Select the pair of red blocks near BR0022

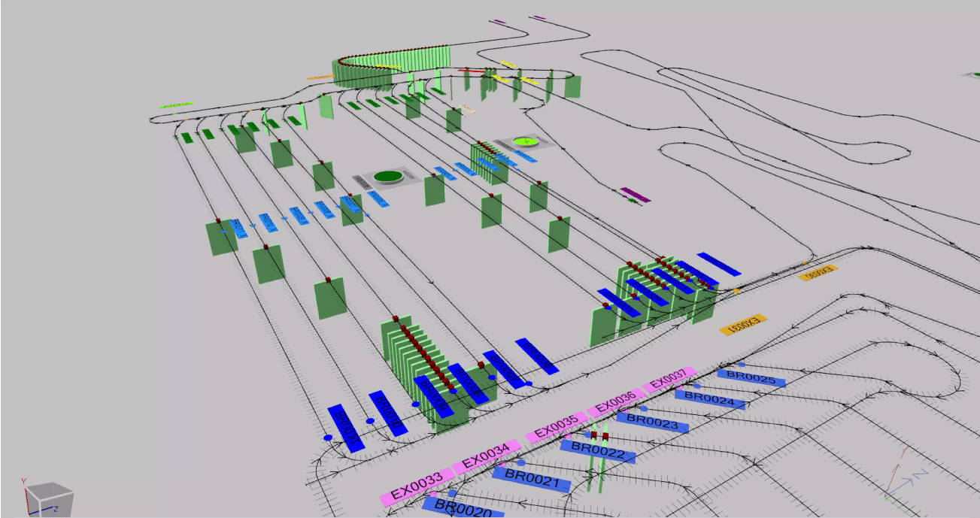(599, 436)
